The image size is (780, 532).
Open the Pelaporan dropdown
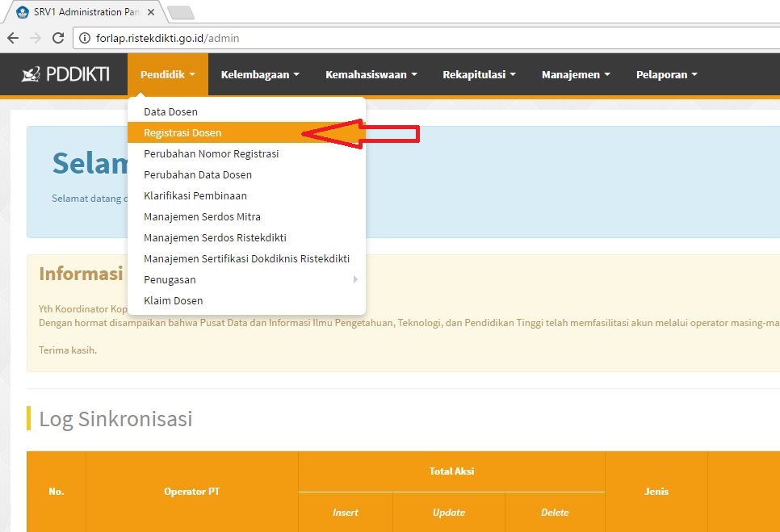click(x=665, y=73)
